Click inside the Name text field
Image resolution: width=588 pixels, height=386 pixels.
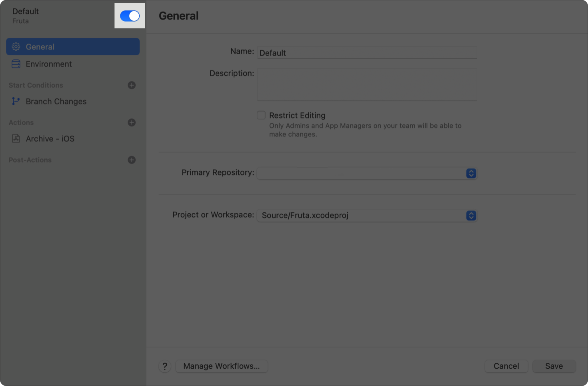(367, 52)
